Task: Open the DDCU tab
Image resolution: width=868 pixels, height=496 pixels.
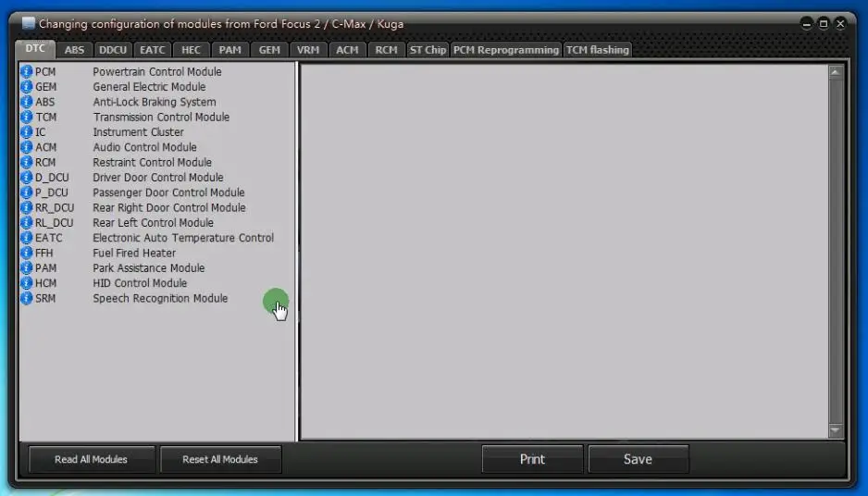Action: [113, 50]
